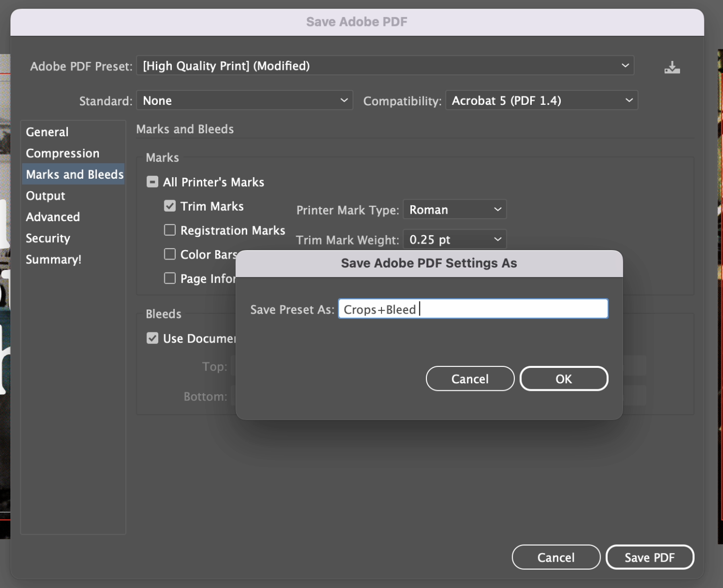Select the Output category
Viewport: 723px width, 588px height.
[x=73, y=196]
